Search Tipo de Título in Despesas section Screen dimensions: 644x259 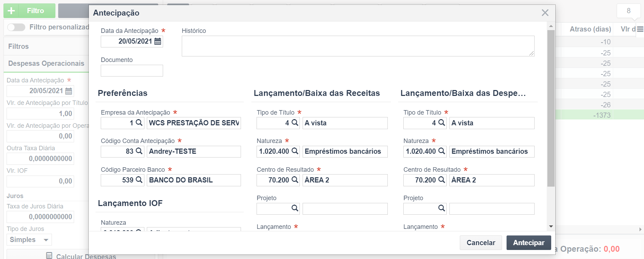click(441, 123)
